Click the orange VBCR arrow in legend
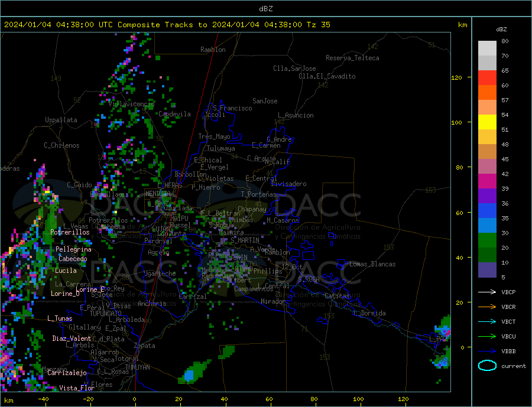 488,307
